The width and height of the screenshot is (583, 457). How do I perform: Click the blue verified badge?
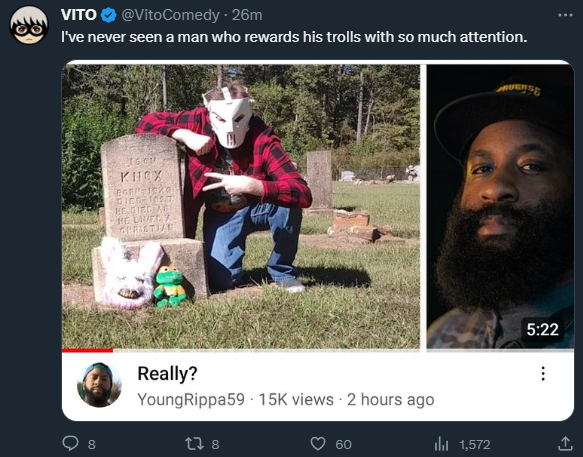(109, 15)
